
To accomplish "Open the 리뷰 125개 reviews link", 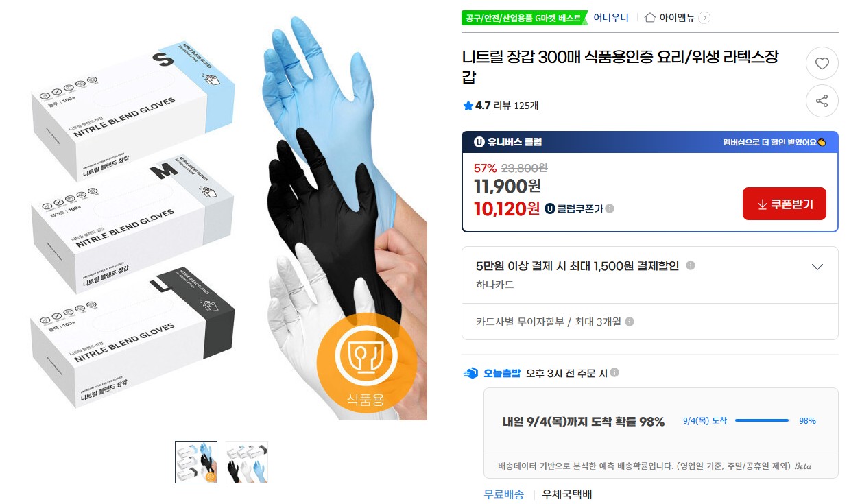I will tap(516, 106).
